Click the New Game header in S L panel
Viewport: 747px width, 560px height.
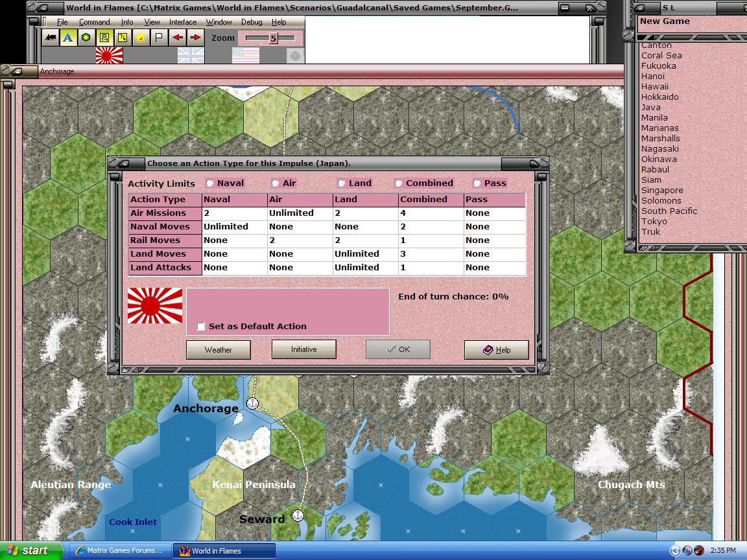pyautogui.click(x=665, y=21)
